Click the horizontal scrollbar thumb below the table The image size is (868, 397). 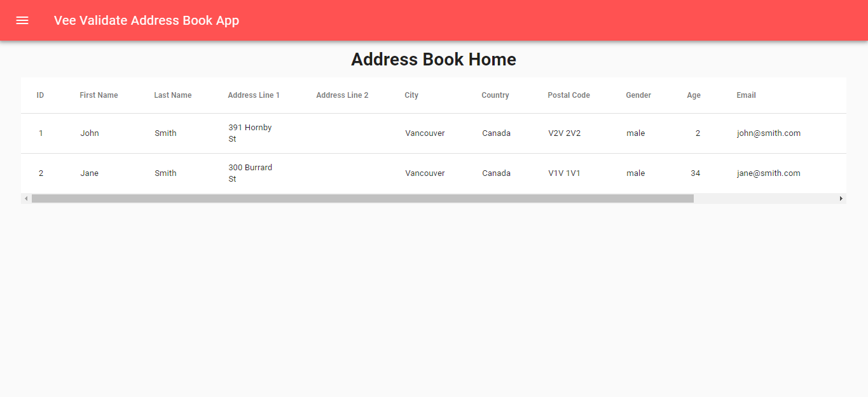(362, 198)
